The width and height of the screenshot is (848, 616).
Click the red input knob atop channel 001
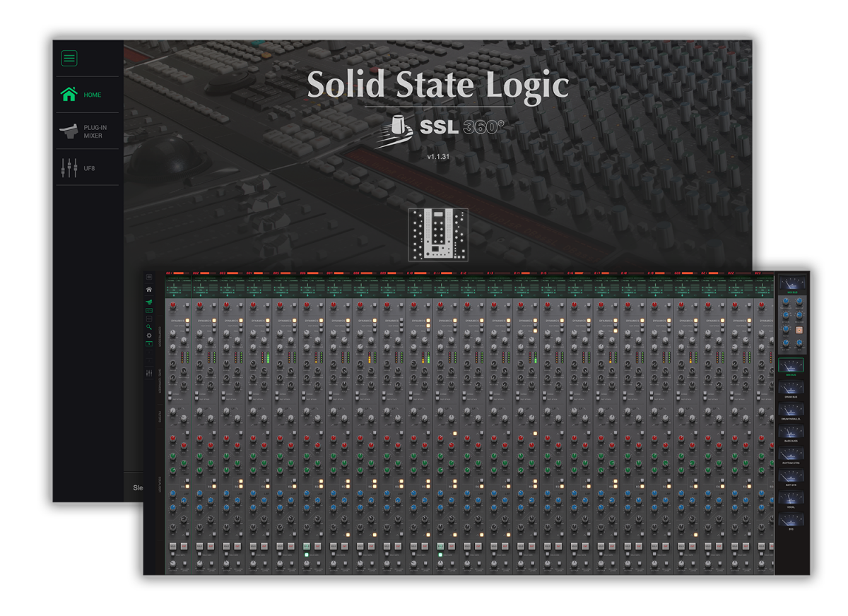point(172,304)
